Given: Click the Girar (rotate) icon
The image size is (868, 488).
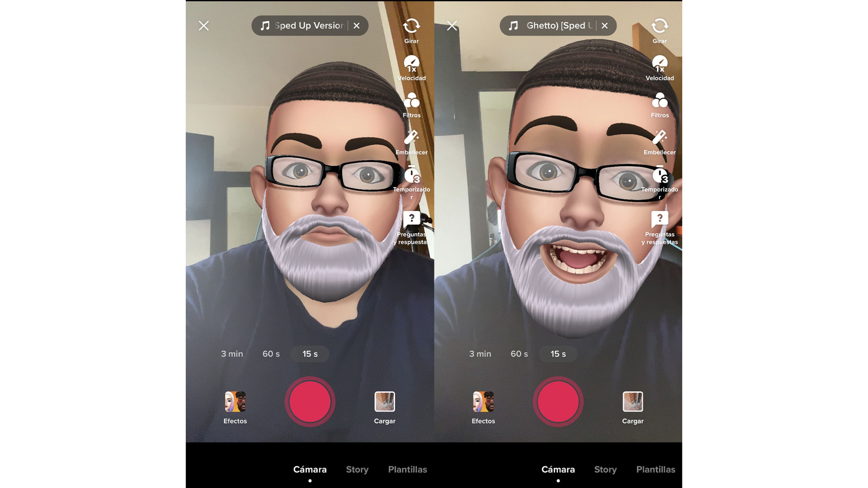Looking at the screenshot, I should (x=411, y=25).
